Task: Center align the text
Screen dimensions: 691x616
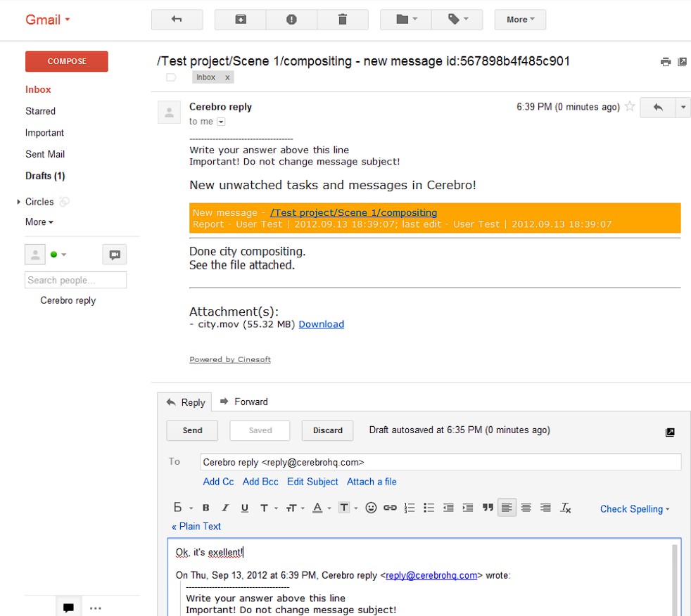Action: pyautogui.click(x=526, y=508)
